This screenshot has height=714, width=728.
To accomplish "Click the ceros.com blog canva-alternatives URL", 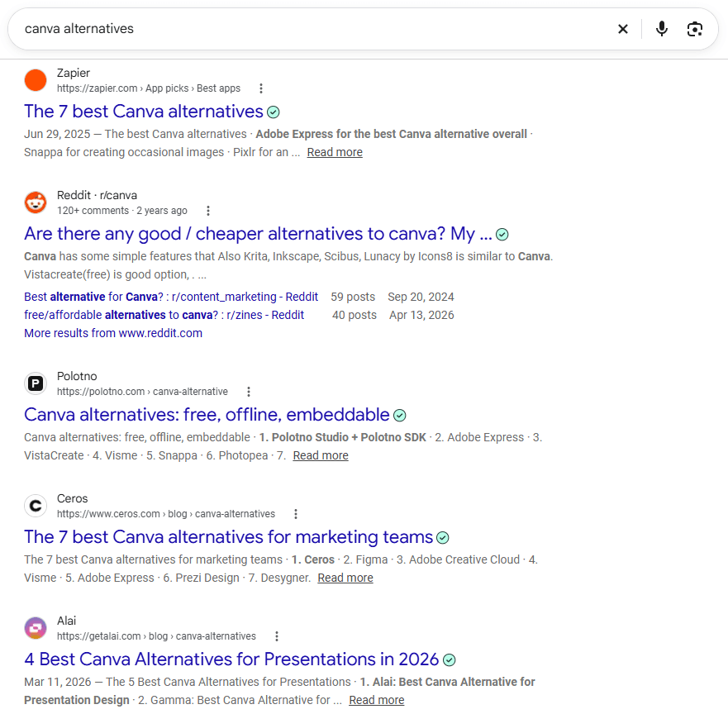I will (x=166, y=514).
